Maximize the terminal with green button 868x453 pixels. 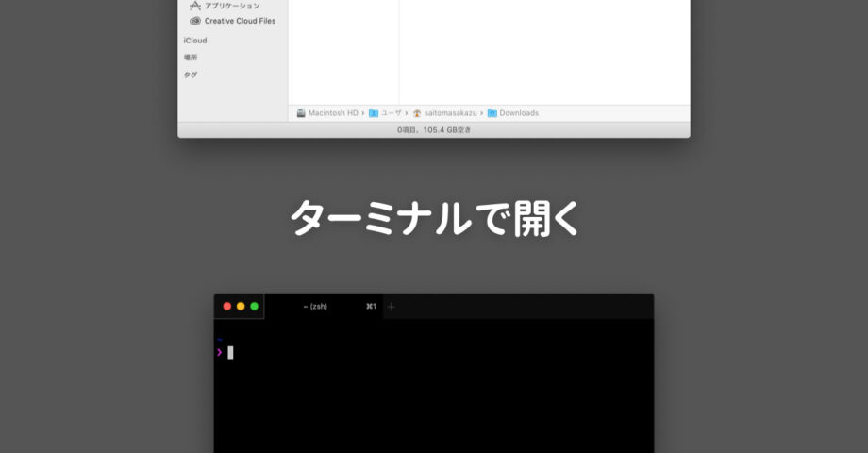[x=254, y=307]
